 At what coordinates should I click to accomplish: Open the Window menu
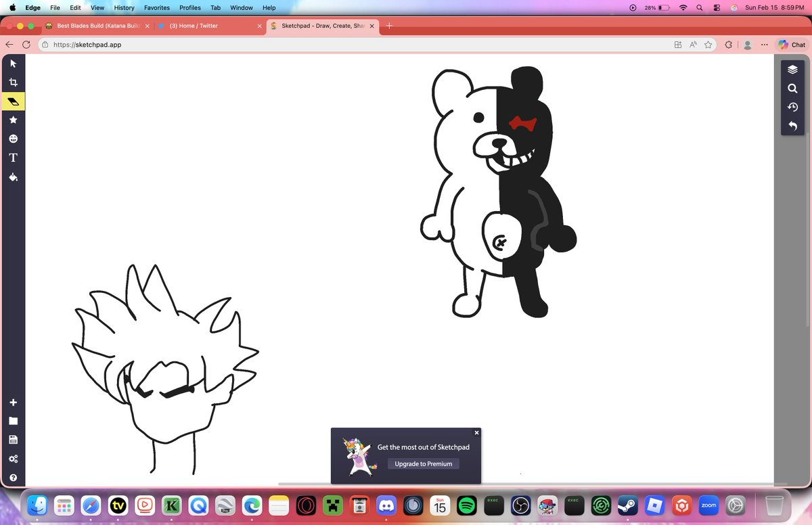pos(242,7)
